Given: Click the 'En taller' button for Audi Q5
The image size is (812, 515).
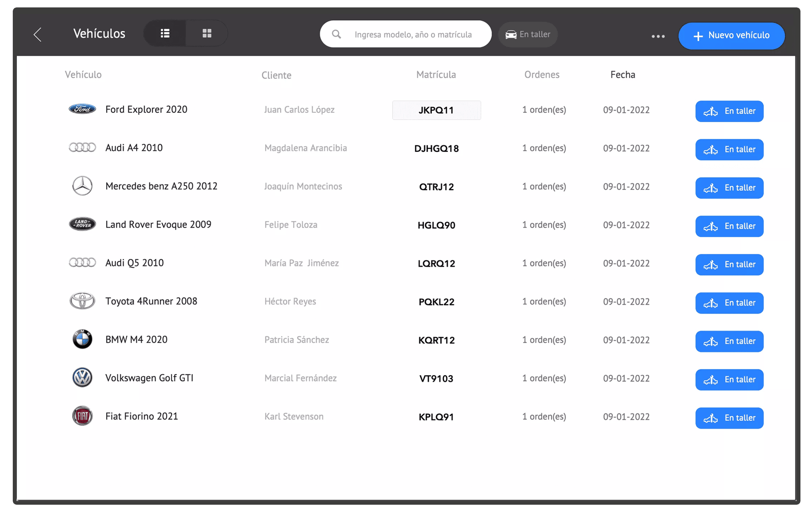Looking at the screenshot, I should [x=729, y=264].
